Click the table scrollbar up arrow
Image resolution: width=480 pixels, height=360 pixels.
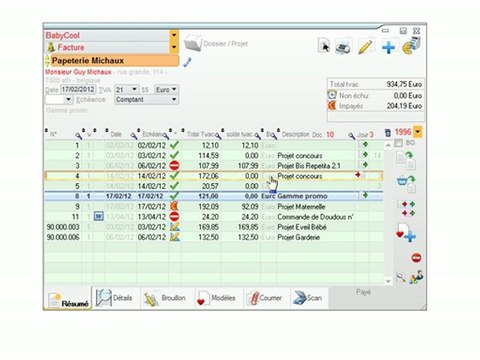pos(388,145)
